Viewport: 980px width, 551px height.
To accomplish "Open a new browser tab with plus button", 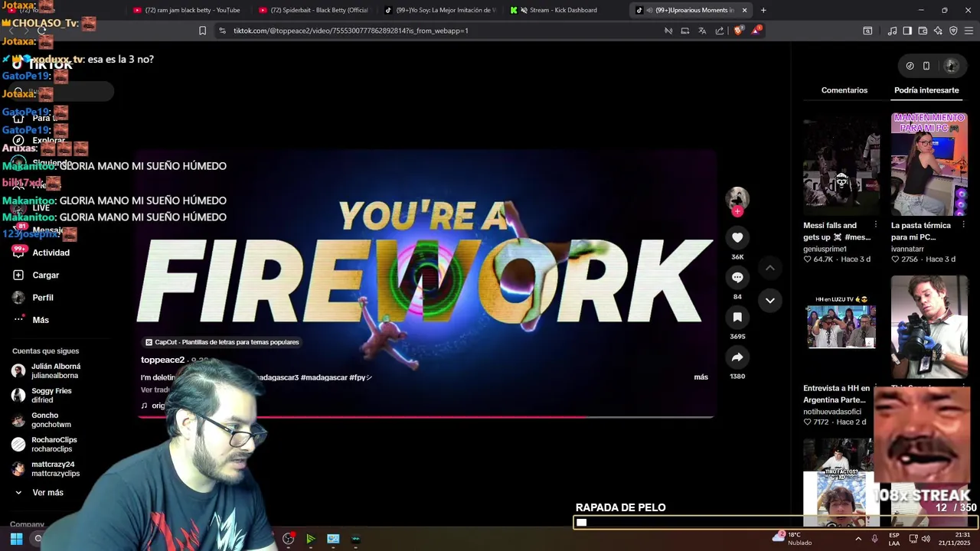I will point(763,10).
